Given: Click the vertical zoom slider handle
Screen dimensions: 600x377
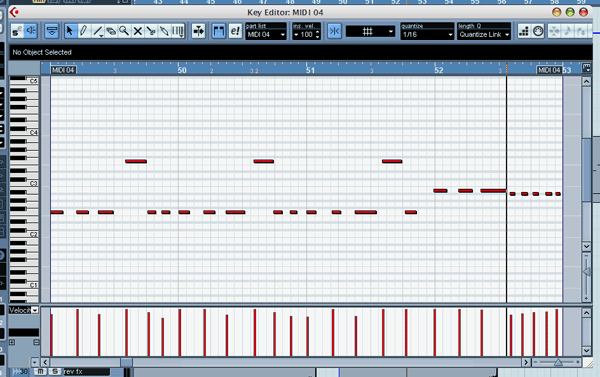Looking at the screenshot, I should coord(586,272).
